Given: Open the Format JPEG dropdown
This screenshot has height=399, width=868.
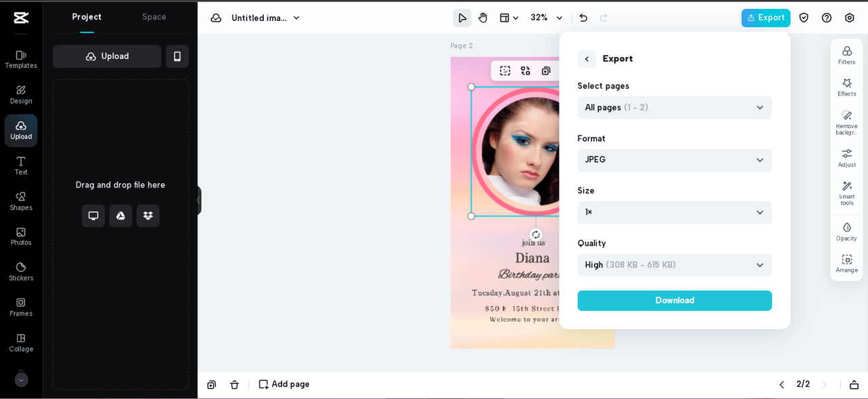Looking at the screenshot, I should pyautogui.click(x=675, y=160).
